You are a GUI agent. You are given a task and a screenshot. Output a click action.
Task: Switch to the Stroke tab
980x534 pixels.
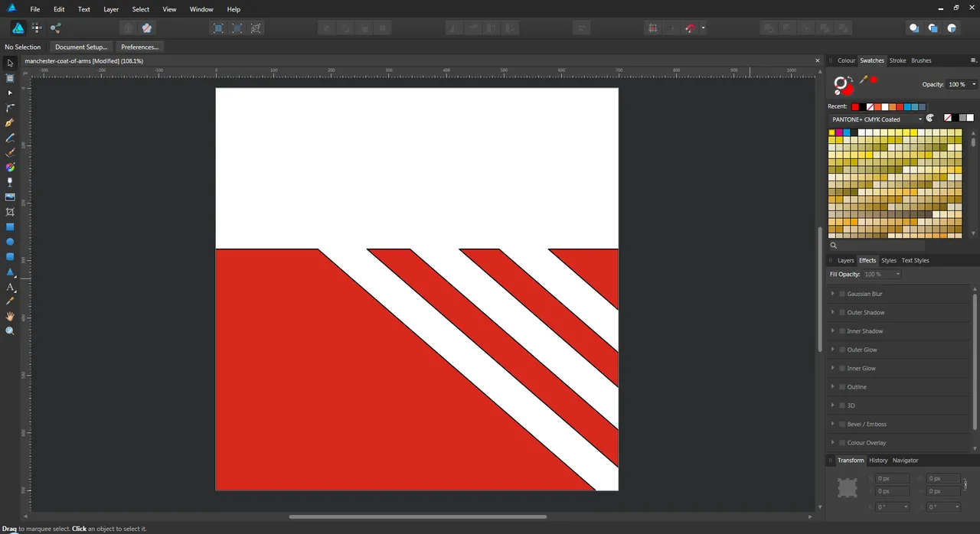897,60
